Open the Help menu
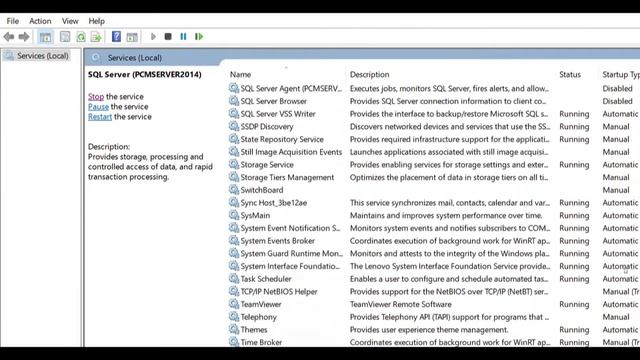Screen dimensions: 640x360 tap(96, 21)
